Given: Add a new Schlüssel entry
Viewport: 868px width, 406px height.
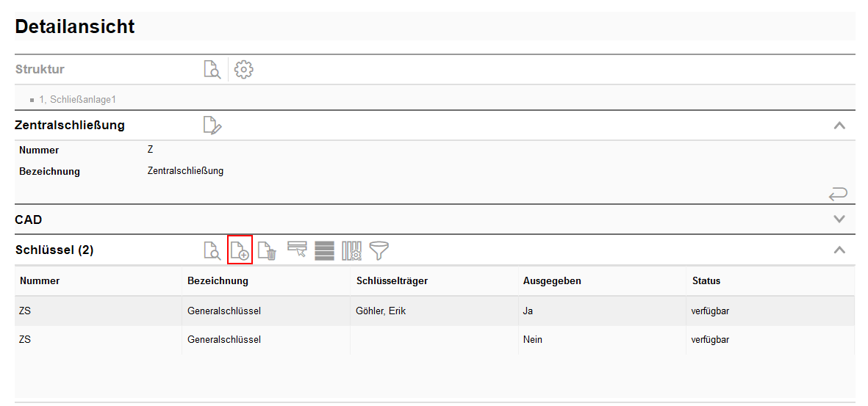Looking at the screenshot, I should point(240,250).
